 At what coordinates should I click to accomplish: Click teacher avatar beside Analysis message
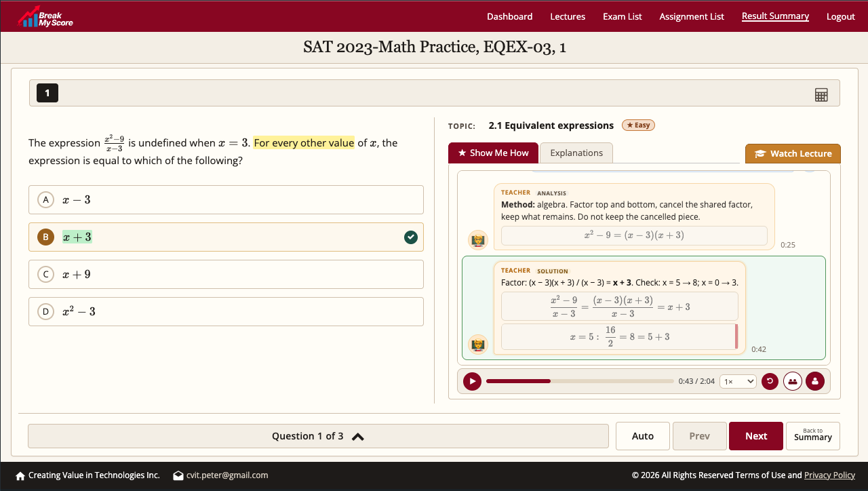coord(478,240)
